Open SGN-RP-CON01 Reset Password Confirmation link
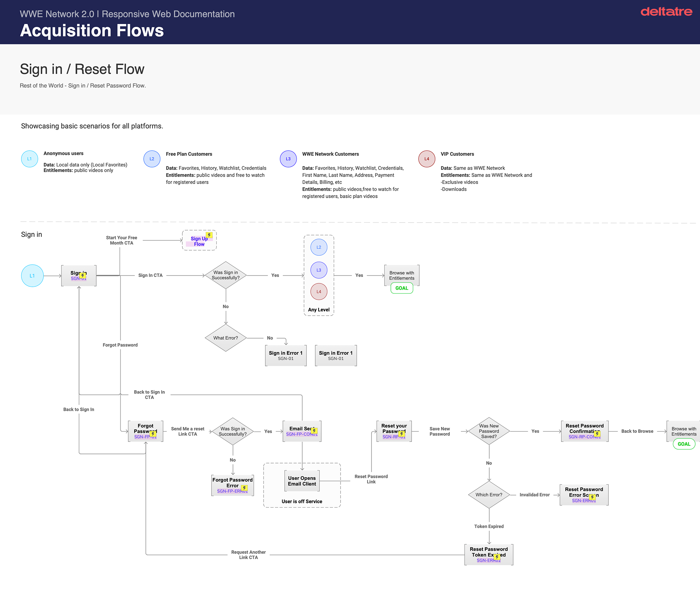Screen dimensions: 700x590 584,437
